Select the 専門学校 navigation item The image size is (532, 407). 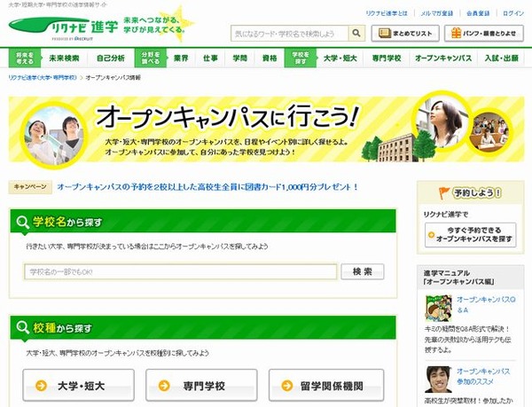point(387,58)
